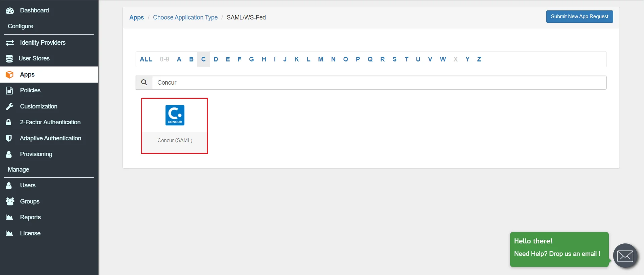Filter apps by letter D
Image resolution: width=644 pixels, height=275 pixels.
(x=216, y=59)
